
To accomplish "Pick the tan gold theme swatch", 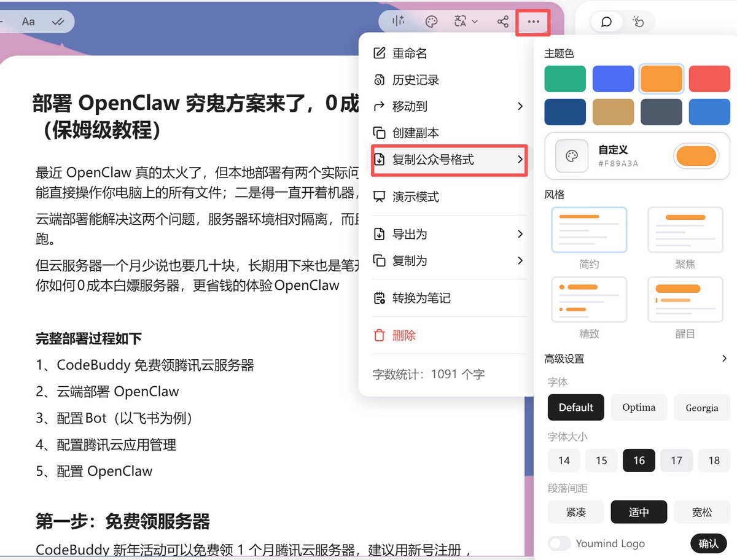I will click(x=613, y=112).
